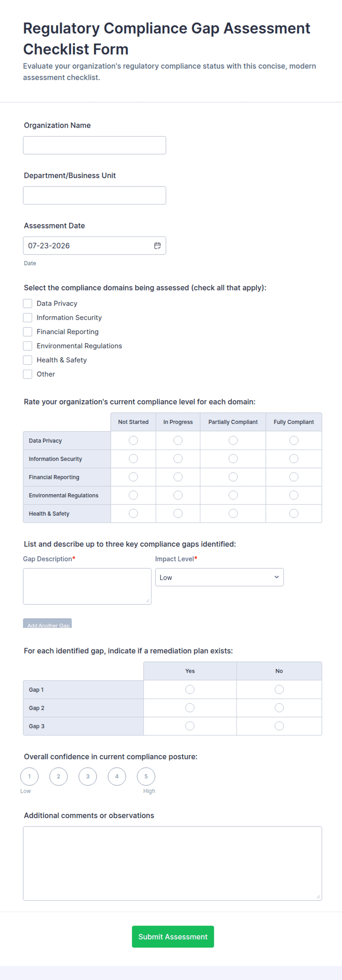Submit the assessment with the green button
The image size is (342, 980).
(173, 936)
